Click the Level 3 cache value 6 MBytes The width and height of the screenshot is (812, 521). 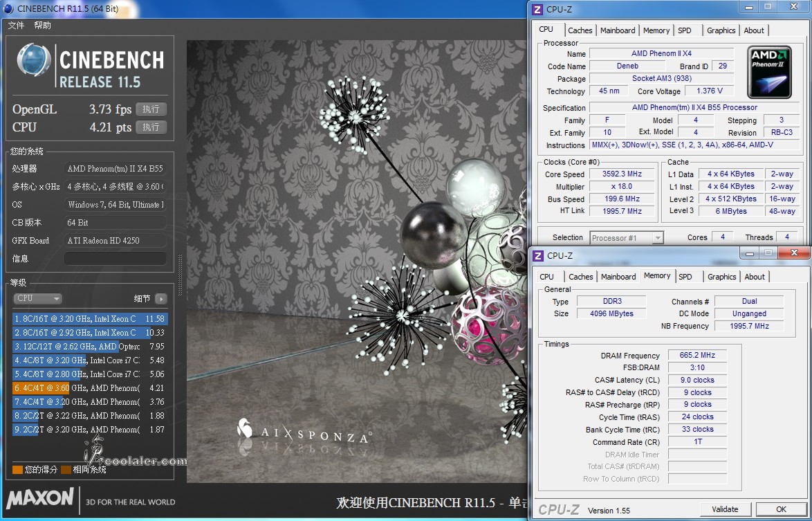pos(730,211)
